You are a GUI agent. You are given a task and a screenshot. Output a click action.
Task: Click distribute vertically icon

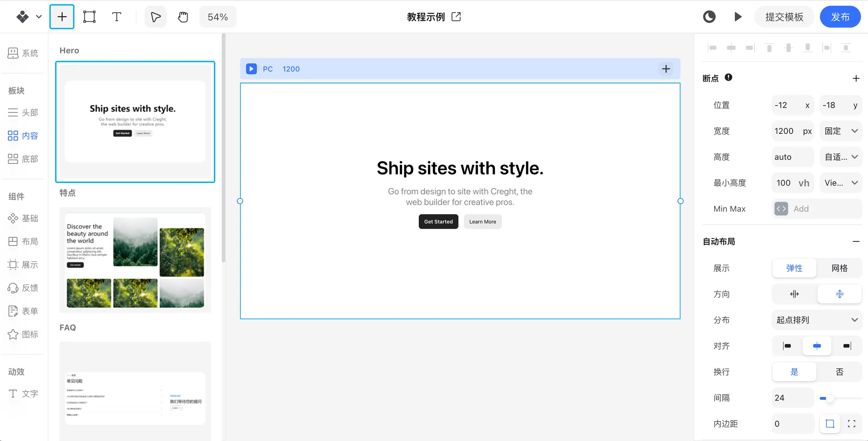846,48
